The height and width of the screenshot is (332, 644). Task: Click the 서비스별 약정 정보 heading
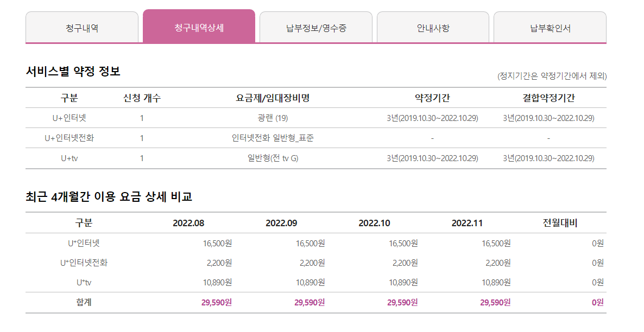pos(73,71)
